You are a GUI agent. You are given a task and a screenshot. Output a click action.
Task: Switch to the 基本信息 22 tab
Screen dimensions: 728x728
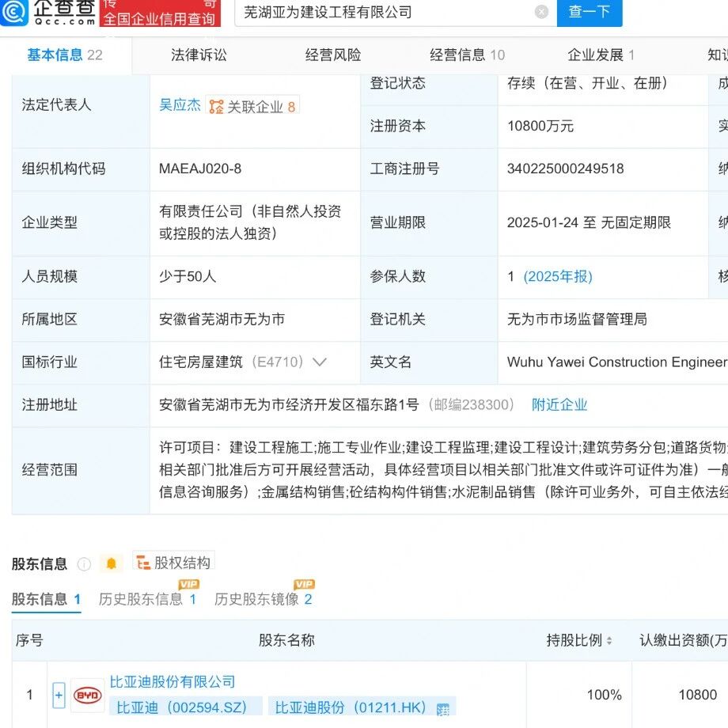[65, 55]
